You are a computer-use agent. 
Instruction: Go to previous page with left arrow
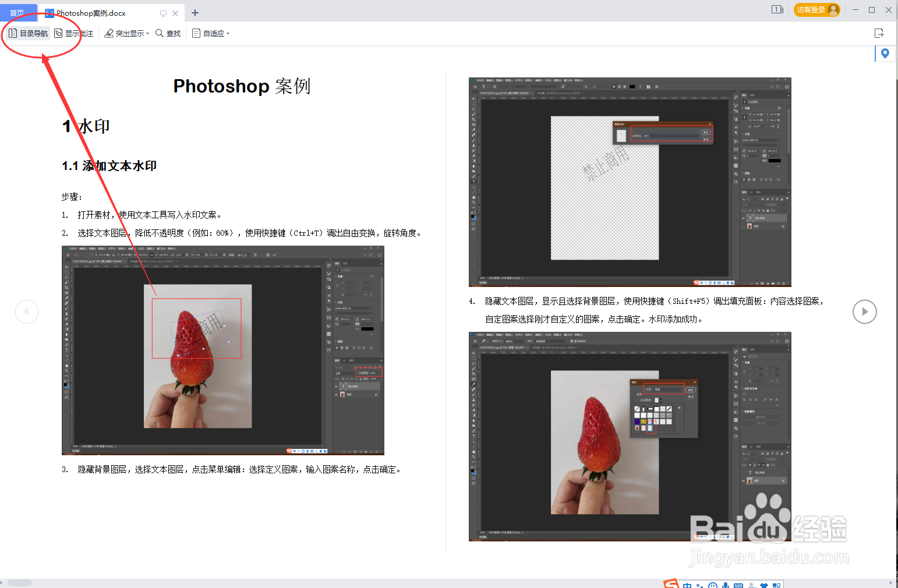27,311
